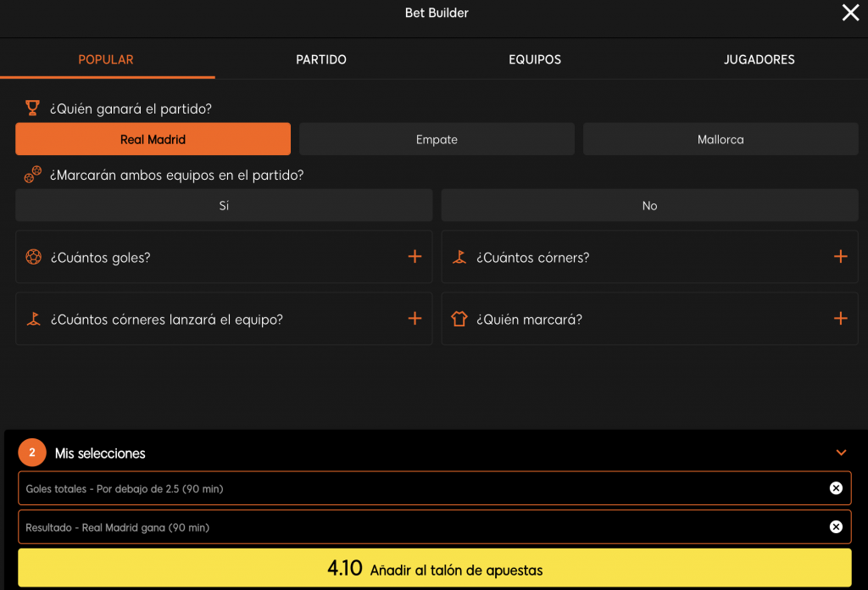Choose Empate as match result

tap(437, 139)
